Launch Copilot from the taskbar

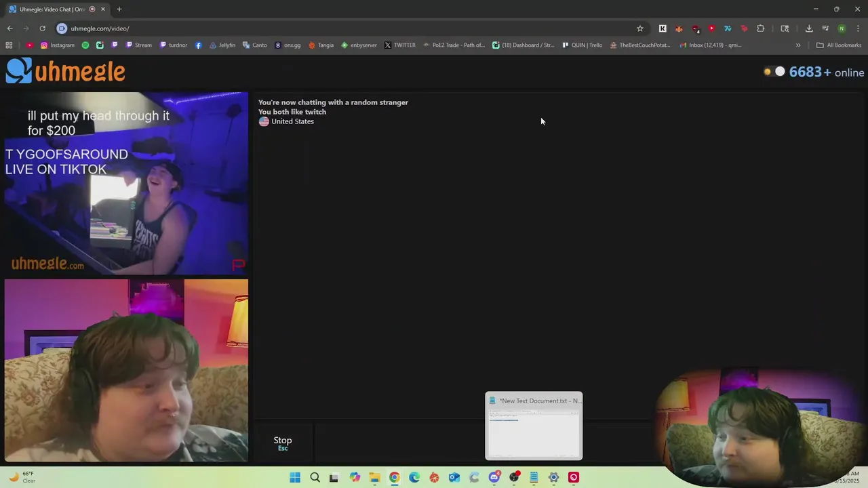tap(355, 478)
